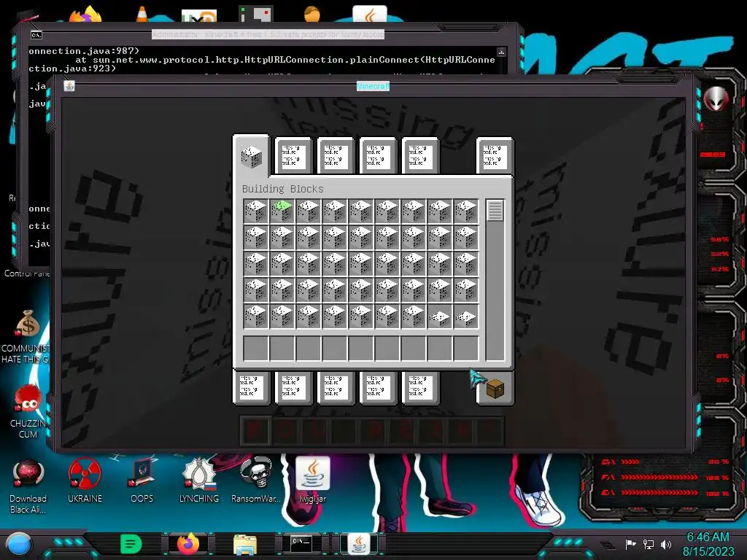
Task: Switch to the command prompt taskbar button
Action: click(x=301, y=543)
